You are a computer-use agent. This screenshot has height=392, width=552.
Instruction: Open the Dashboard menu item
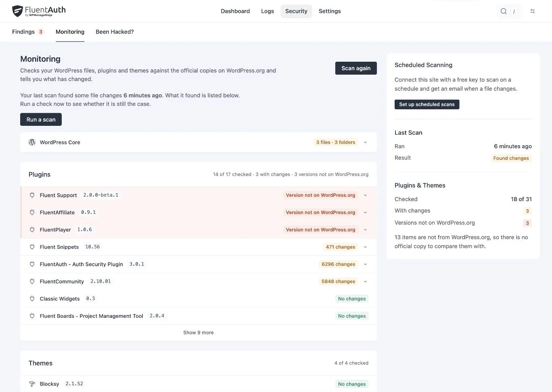pyautogui.click(x=235, y=11)
